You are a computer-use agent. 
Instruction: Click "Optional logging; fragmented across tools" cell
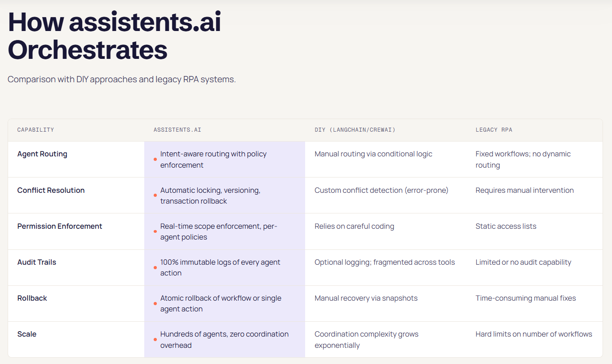coord(385,262)
